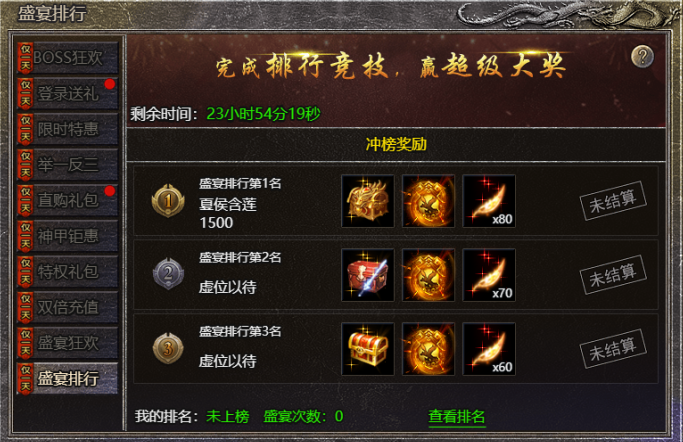Click the feather x80 reward icon

489,201
